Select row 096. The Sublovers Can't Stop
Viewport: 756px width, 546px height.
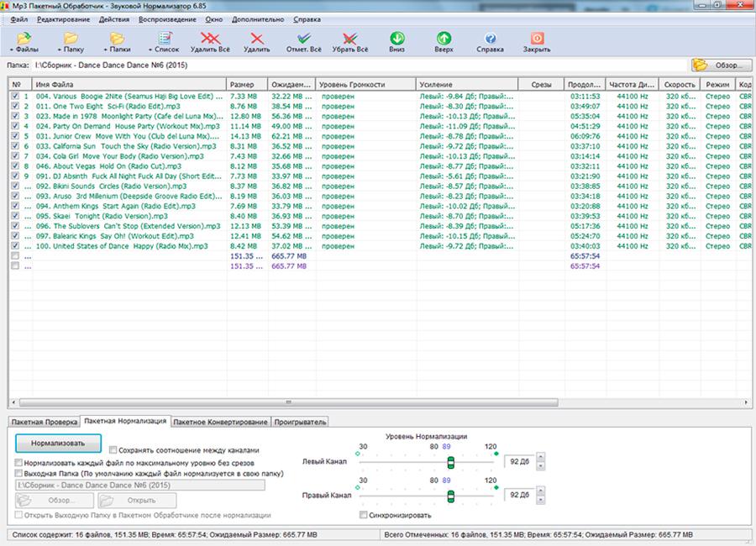pyautogui.click(x=381, y=226)
